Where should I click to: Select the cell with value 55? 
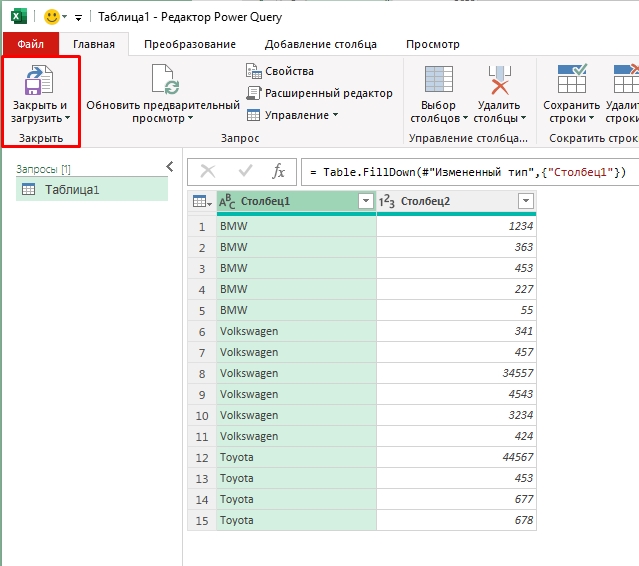[456, 311]
